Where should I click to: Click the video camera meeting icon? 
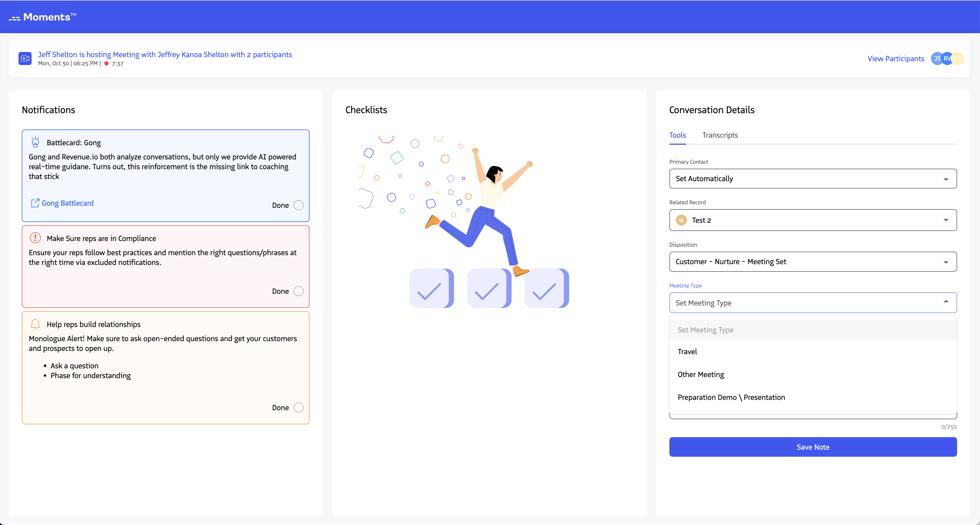pyautogui.click(x=25, y=58)
